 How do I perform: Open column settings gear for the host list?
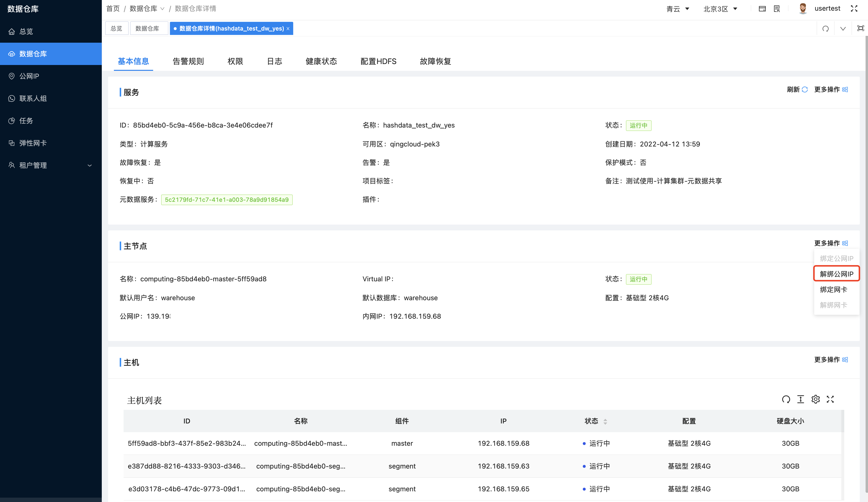pos(815,399)
